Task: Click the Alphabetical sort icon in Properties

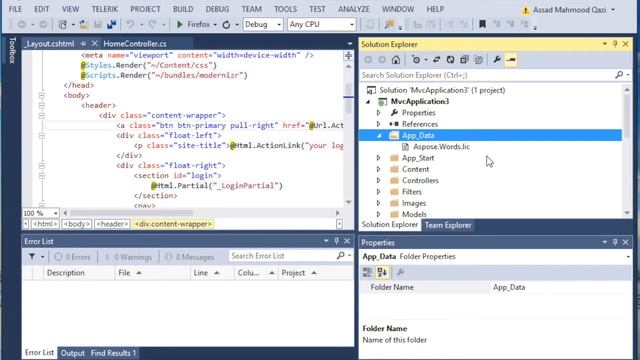Action: pyautogui.click(x=382, y=272)
